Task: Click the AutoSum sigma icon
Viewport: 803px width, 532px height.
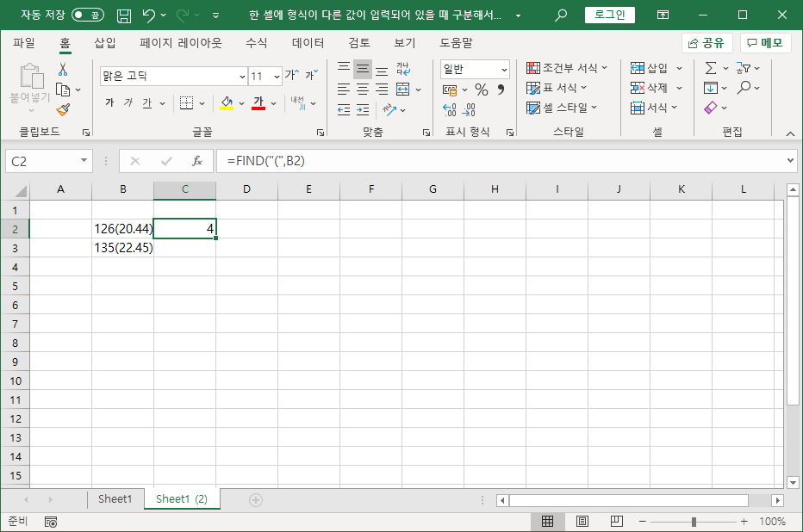Action: tap(711, 68)
